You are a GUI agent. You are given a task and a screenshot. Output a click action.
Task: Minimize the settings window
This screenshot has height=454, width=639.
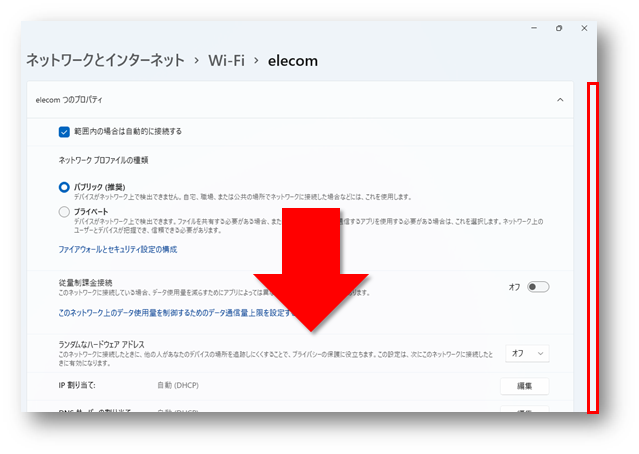point(534,28)
